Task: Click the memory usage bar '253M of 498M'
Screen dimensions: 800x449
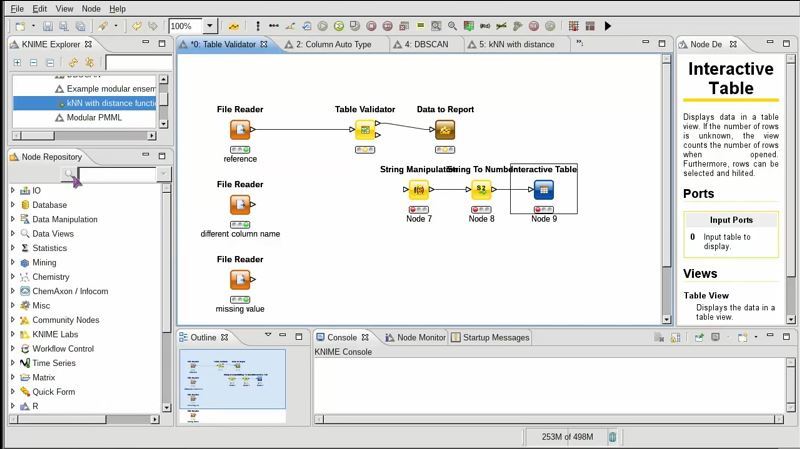Action: pos(567,437)
